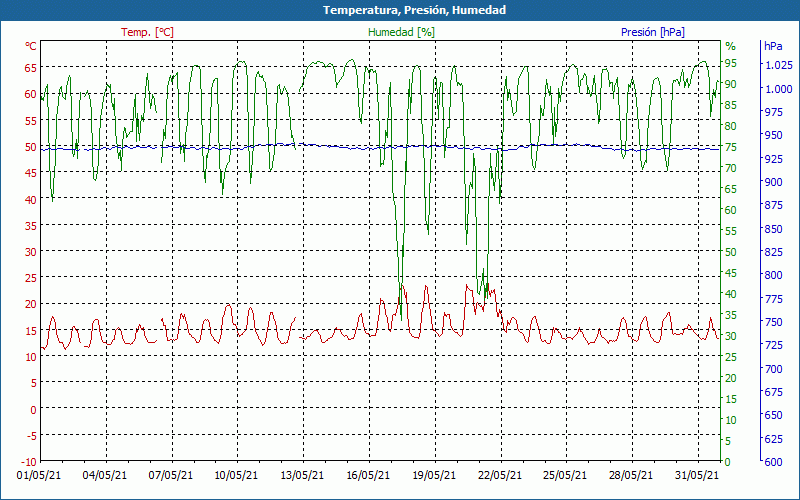Image resolution: width=800 pixels, height=500 pixels.
Task: Click the green humidity axis value '95'
Action: [731, 63]
